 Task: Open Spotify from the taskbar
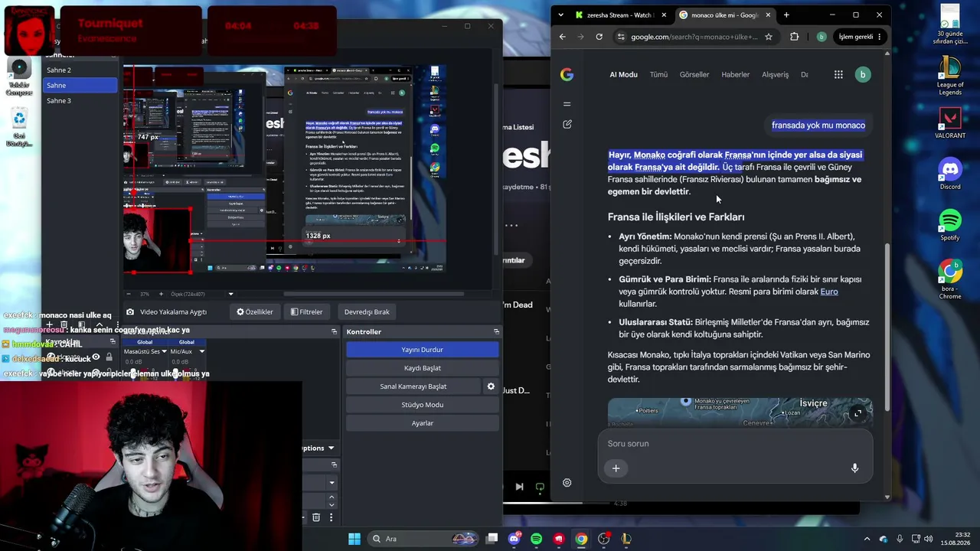click(x=536, y=539)
